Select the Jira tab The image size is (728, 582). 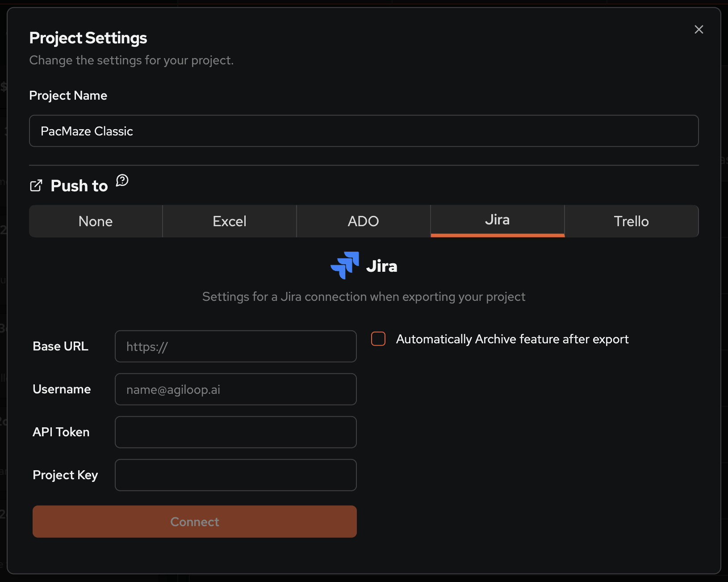(x=498, y=221)
